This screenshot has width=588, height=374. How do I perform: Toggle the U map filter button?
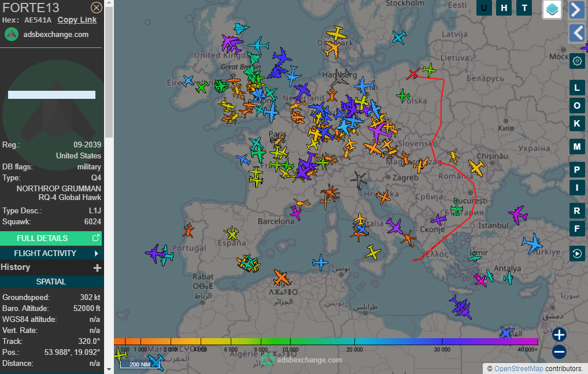coord(484,8)
